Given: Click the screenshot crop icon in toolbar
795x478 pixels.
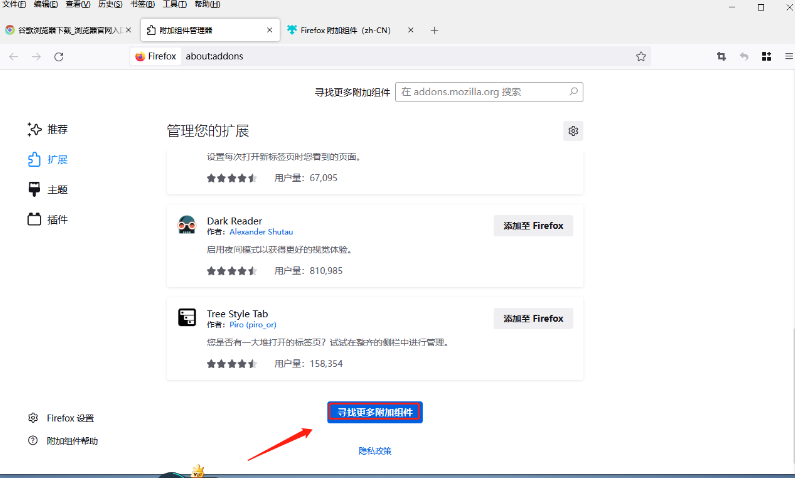Looking at the screenshot, I should [721, 56].
